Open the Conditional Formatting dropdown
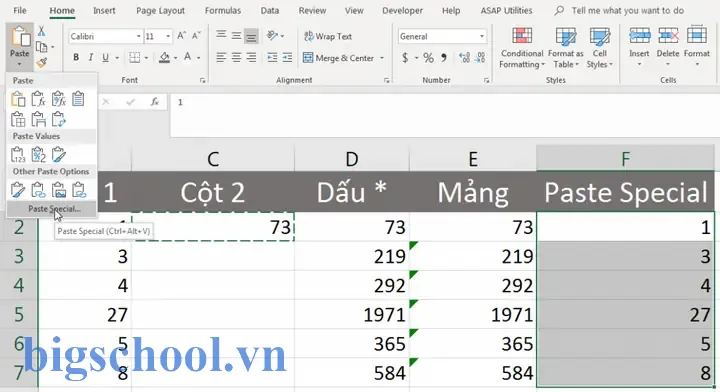 point(522,47)
